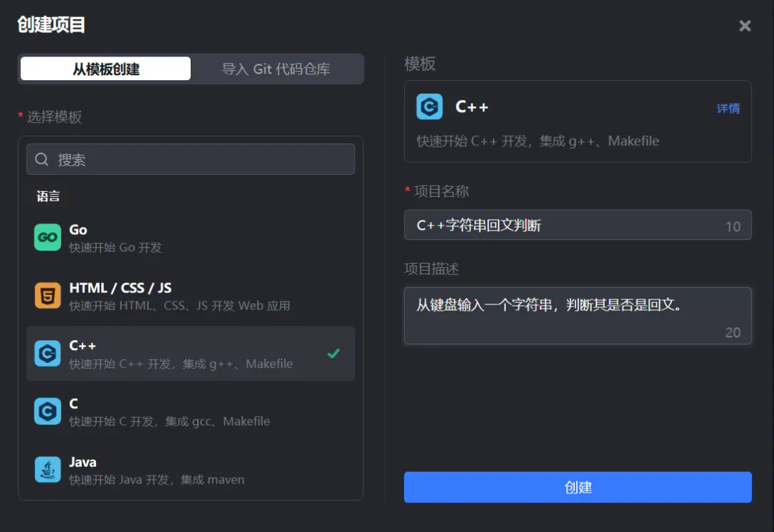This screenshot has height=532, width=774.
Task: Click the C++ icon in template preview card
Action: pyautogui.click(x=429, y=107)
